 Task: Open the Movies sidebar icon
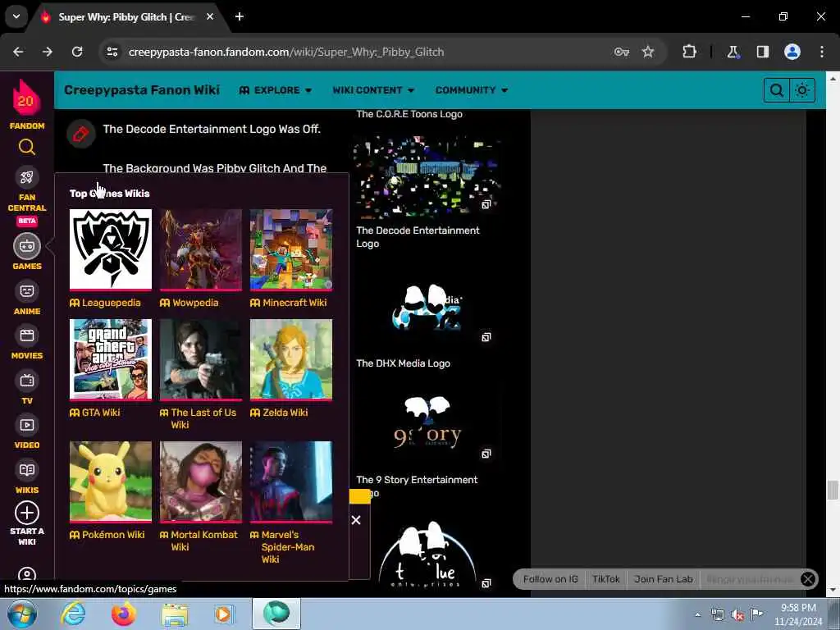[27, 336]
